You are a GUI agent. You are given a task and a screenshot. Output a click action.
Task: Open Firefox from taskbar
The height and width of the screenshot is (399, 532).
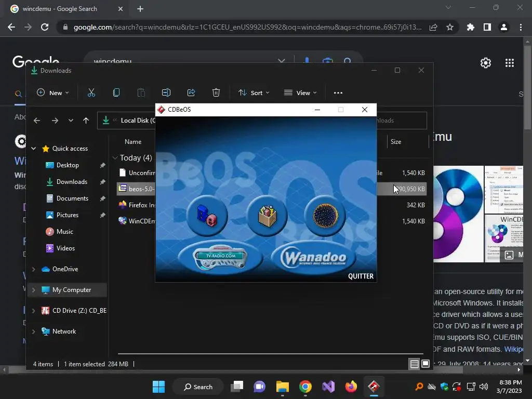click(x=351, y=387)
